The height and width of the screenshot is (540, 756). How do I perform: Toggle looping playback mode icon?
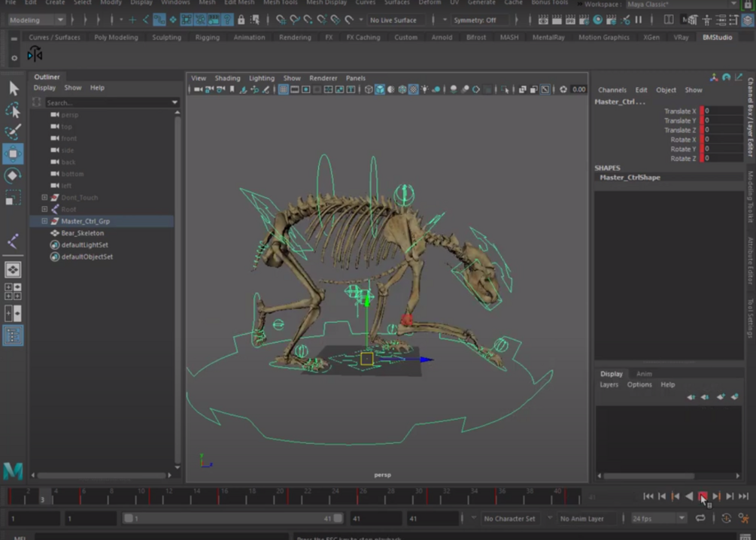pos(700,519)
